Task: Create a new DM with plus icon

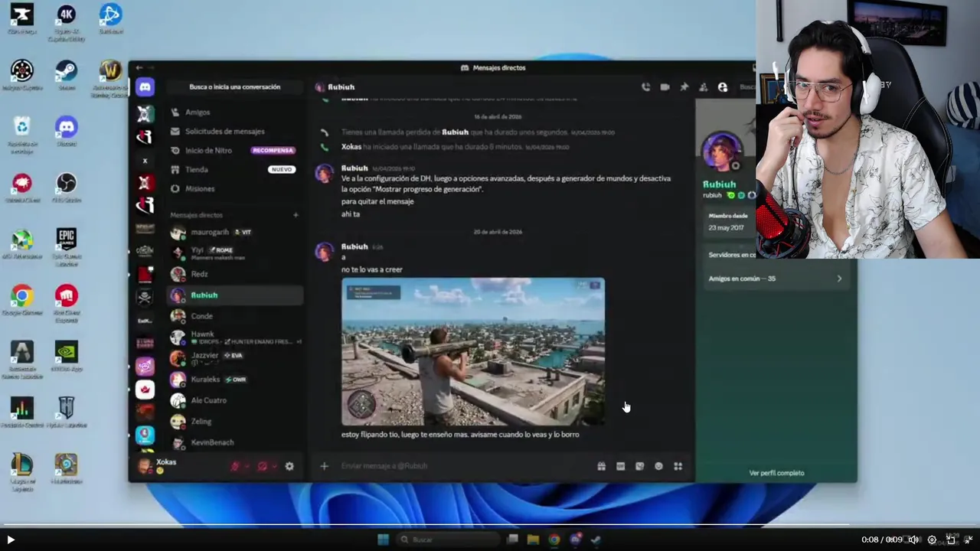Action: pos(296,215)
